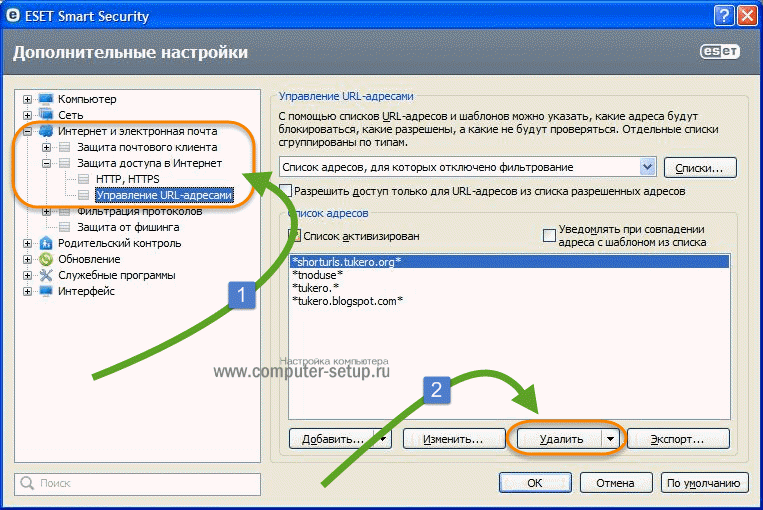Expand the Интерфейс node

point(27,291)
